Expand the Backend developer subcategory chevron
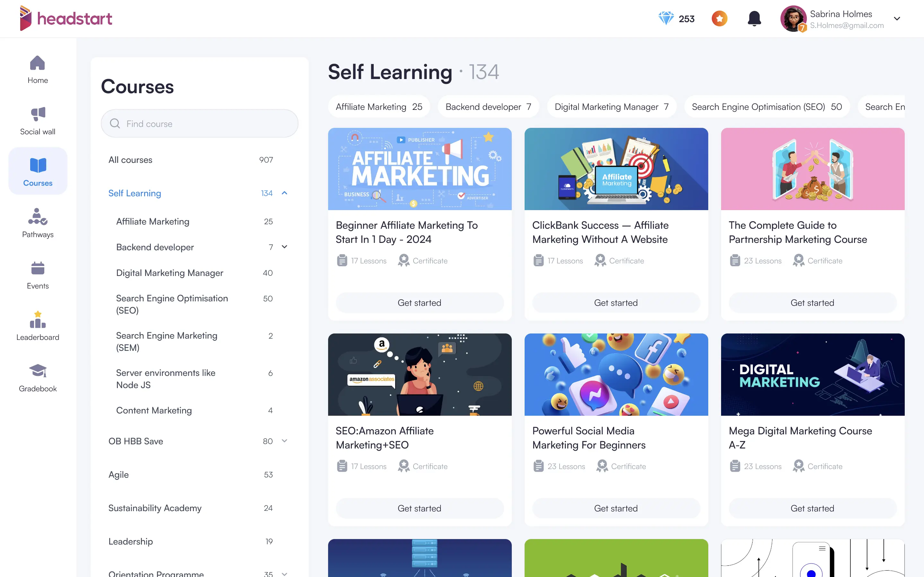 coord(284,247)
